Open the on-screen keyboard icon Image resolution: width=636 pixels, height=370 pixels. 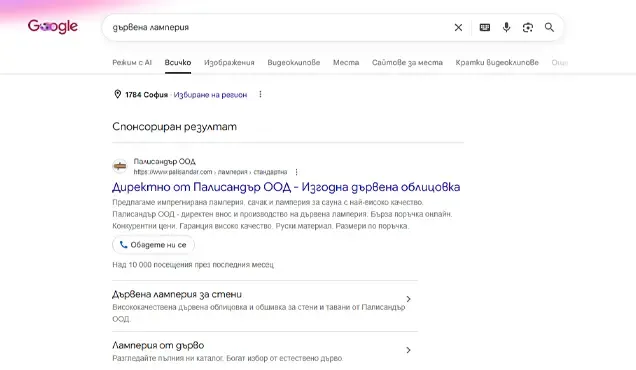point(485,28)
